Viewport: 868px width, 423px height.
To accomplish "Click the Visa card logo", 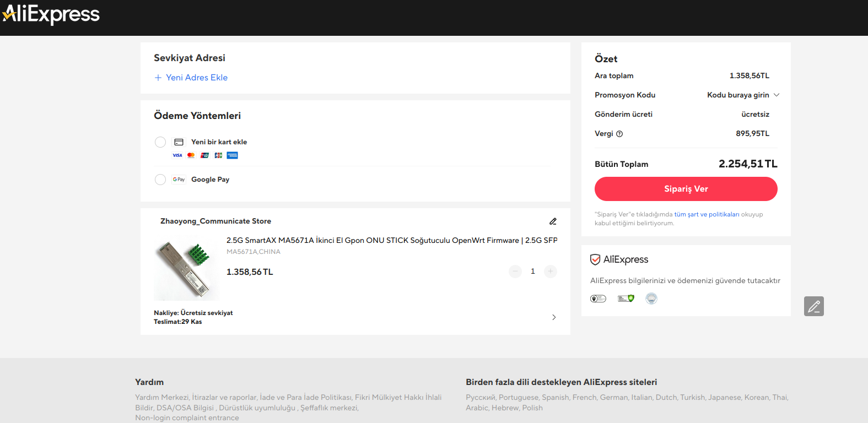I will click(x=177, y=155).
